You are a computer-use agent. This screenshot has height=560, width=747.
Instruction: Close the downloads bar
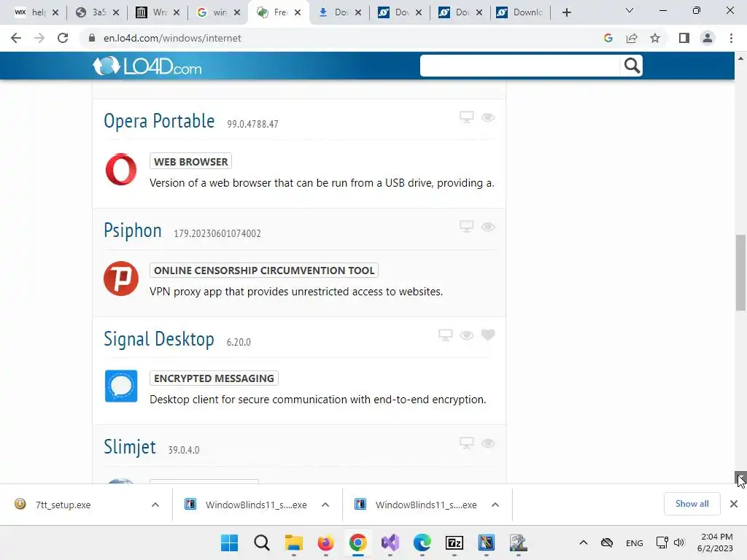click(x=734, y=504)
